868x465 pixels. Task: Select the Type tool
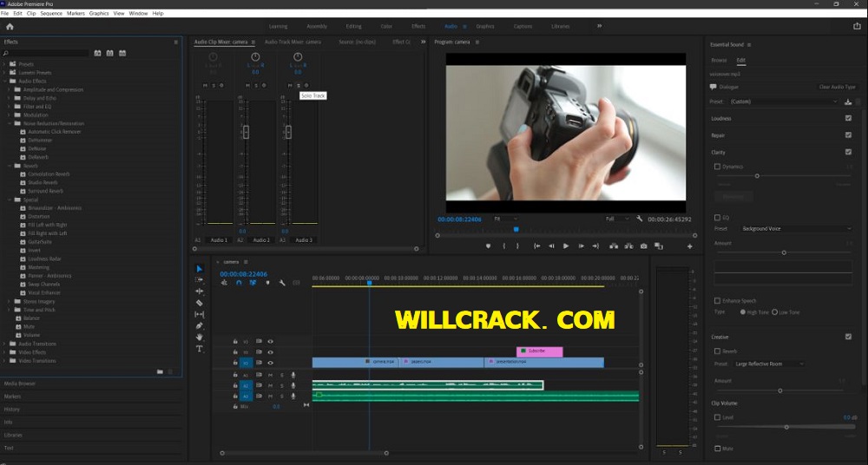click(200, 349)
